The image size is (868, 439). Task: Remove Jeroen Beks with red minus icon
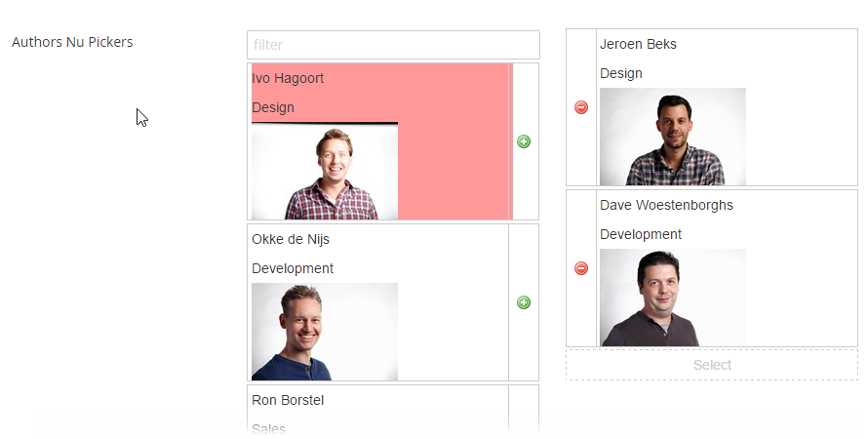[581, 107]
